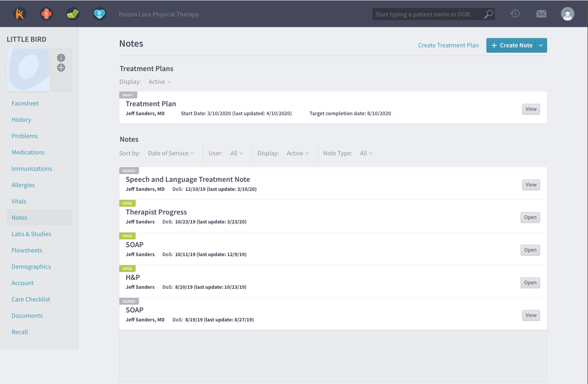Go to Facesheet in sidebar
The width and height of the screenshot is (588, 384).
[25, 103]
